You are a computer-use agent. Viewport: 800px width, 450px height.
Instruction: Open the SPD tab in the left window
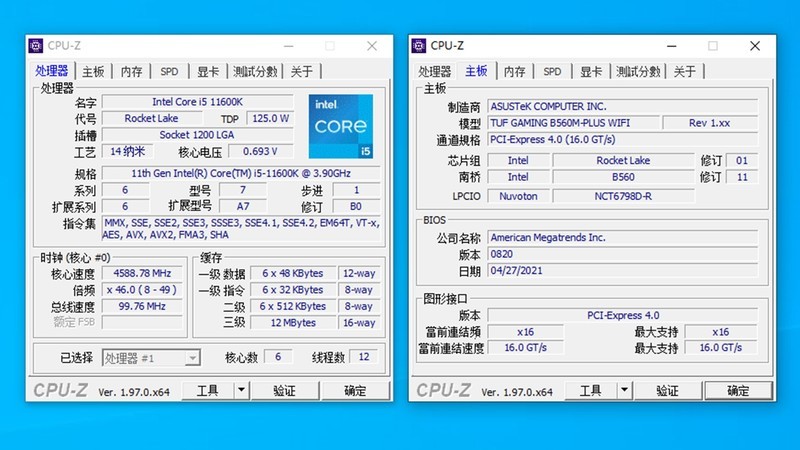click(x=169, y=71)
